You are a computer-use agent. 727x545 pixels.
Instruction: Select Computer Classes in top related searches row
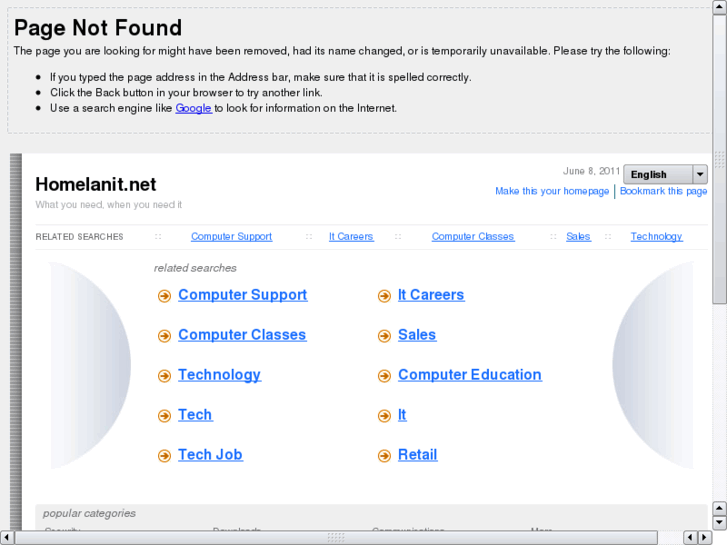click(473, 237)
